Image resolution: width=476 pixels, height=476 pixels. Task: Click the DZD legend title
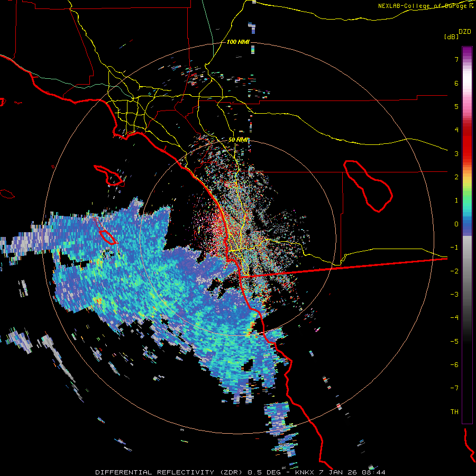pos(465,32)
